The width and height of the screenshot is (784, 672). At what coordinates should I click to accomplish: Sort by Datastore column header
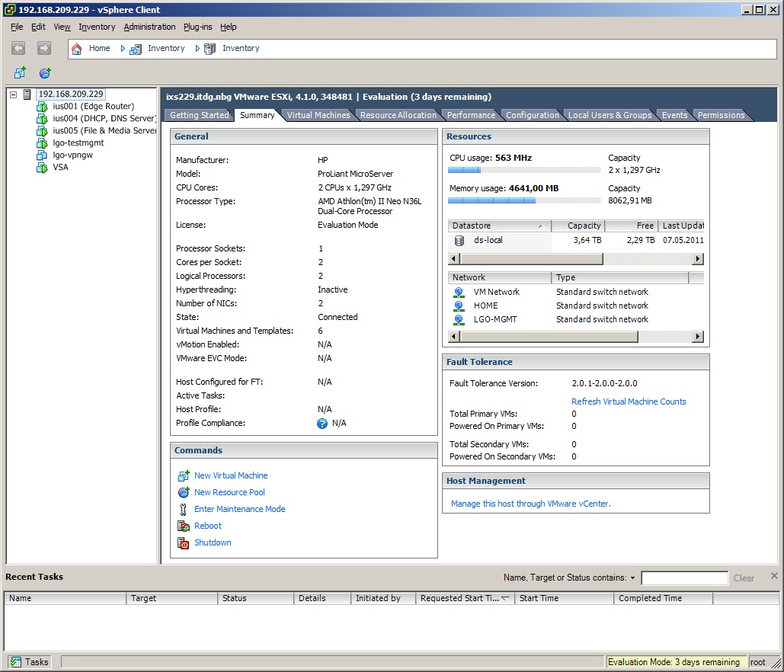click(499, 226)
